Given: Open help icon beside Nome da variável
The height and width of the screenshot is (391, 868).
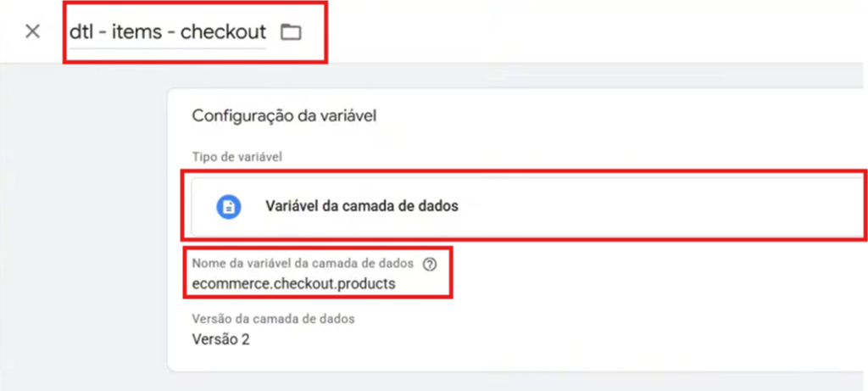Looking at the screenshot, I should point(430,265).
